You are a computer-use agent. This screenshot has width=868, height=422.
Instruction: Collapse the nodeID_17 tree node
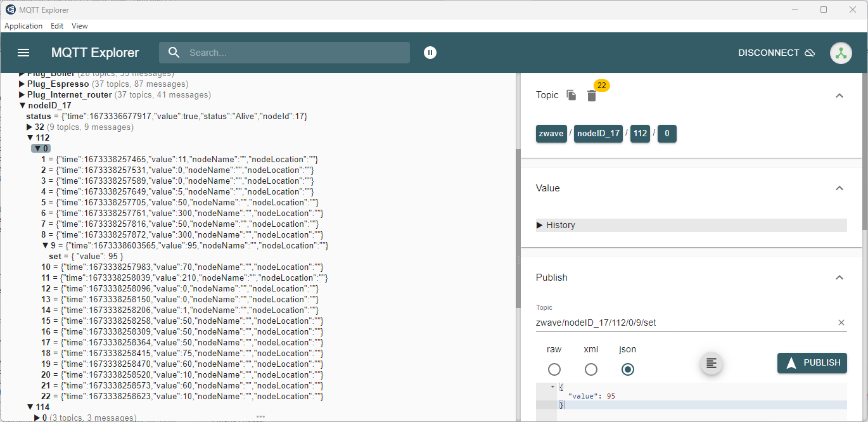click(22, 105)
